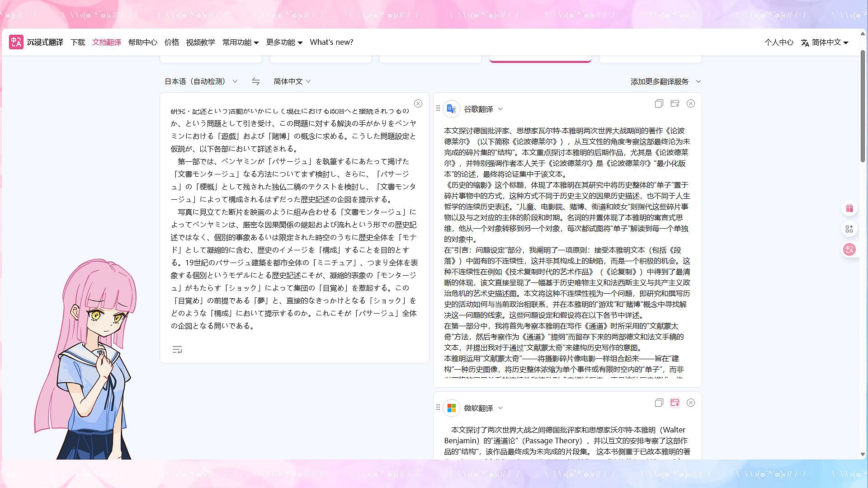Open the 常用功能 menu
The width and height of the screenshot is (868, 488).
click(x=240, y=42)
